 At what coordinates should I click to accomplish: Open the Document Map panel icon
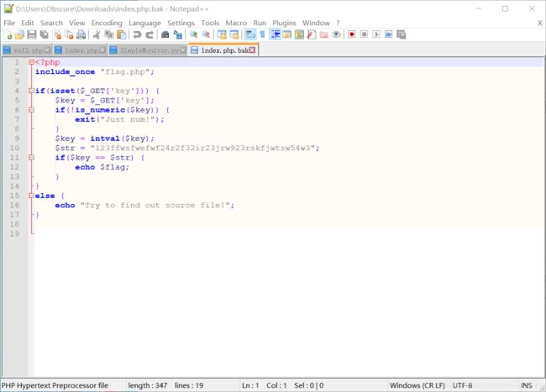pos(299,34)
